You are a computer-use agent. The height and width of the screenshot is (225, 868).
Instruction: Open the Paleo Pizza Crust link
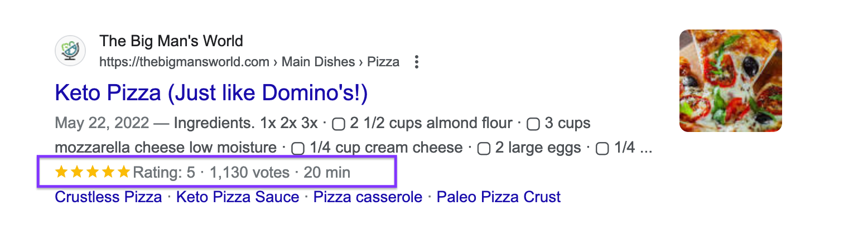tap(498, 197)
